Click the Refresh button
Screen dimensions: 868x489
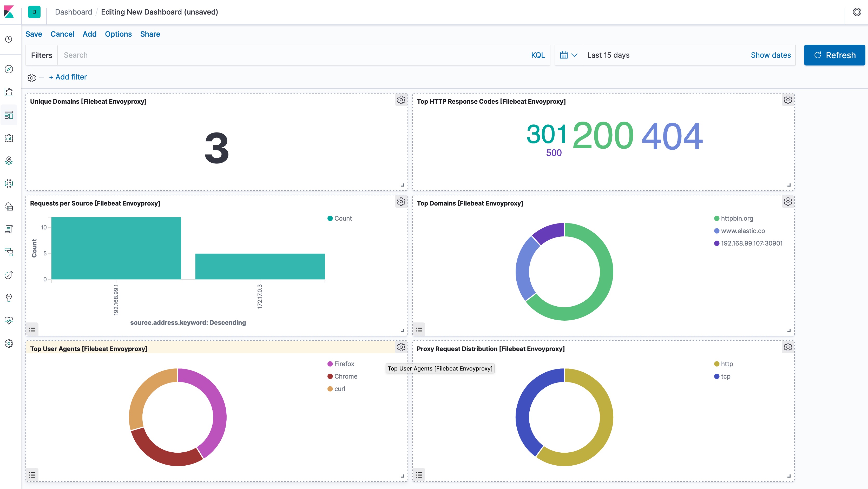click(834, 55)
